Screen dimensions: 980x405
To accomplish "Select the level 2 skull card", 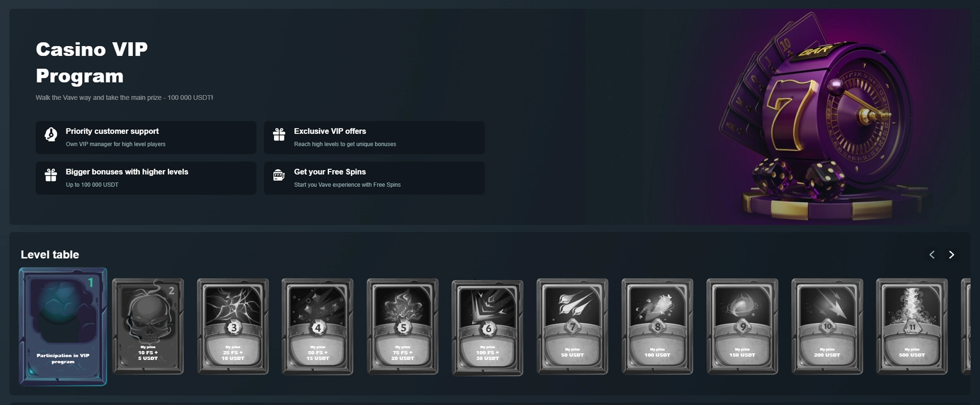I will [x=148, y=326].
